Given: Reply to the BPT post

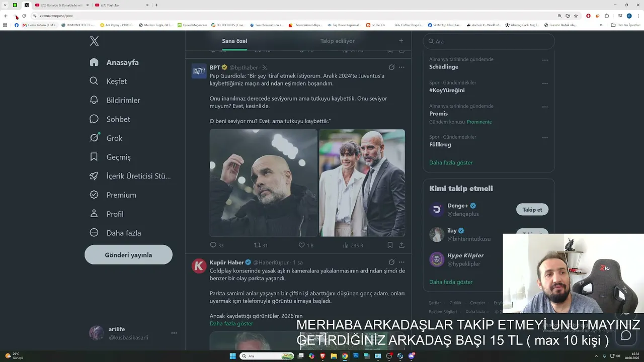Looking at the screenshot, I should pos(217,245).
